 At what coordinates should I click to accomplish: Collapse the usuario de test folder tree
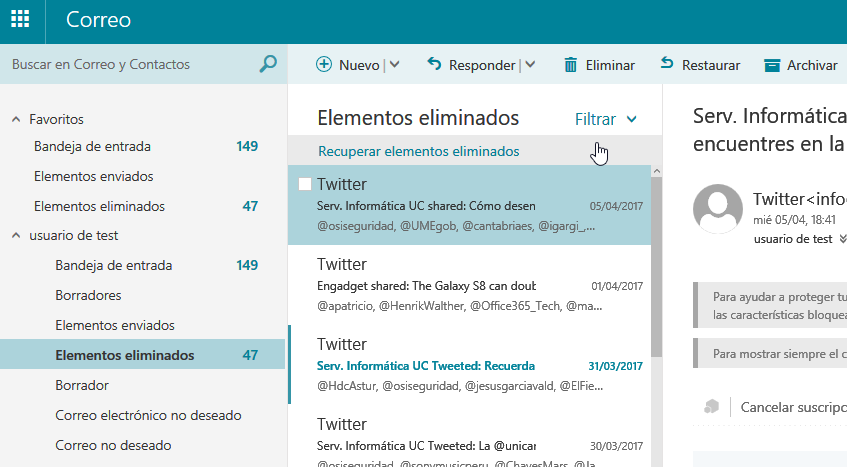pyautogui.click(x=16, y=235)
